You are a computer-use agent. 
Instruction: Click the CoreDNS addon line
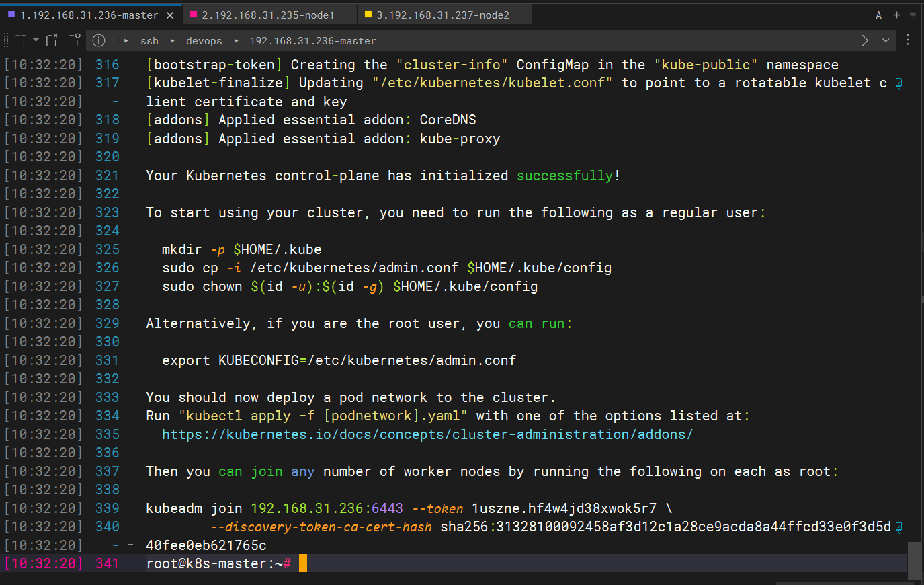tap(311, 120)
